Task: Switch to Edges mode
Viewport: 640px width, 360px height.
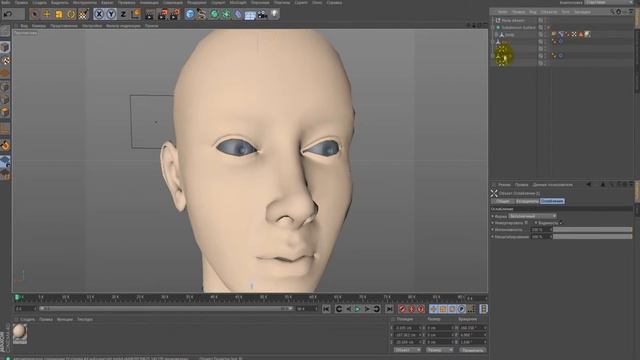Action: tap(5, 99)
